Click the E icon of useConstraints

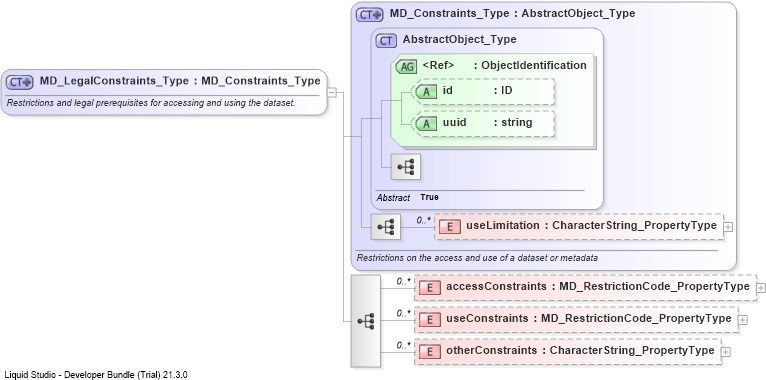(429, 320)
